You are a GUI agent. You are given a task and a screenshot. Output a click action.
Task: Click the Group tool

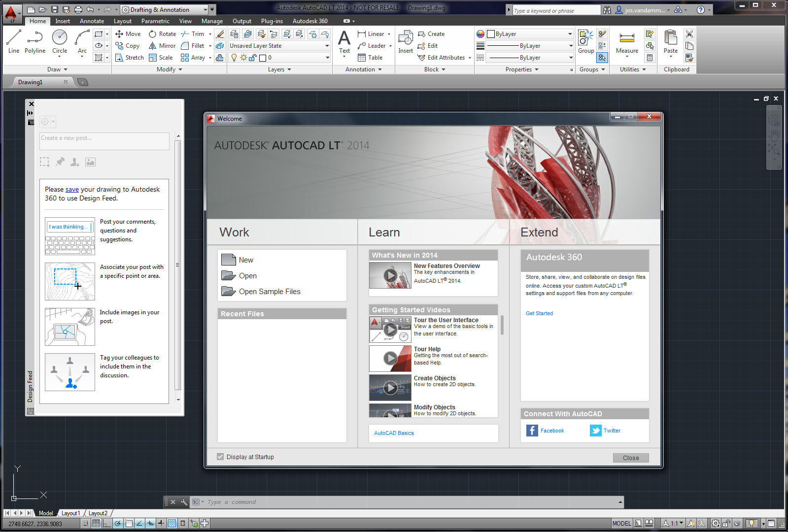586,42
